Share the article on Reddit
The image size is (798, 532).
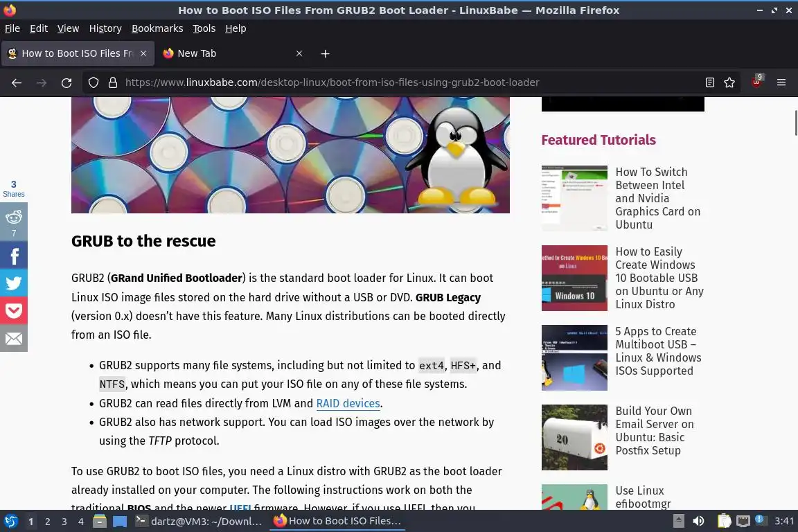pyautogui.click(x=14, y=222)
